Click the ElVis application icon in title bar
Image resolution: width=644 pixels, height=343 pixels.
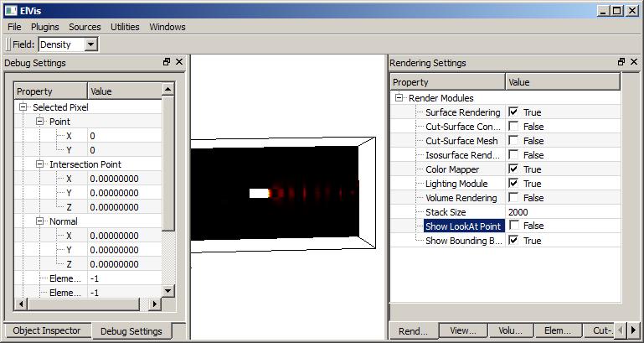click(x=11, y=11)
